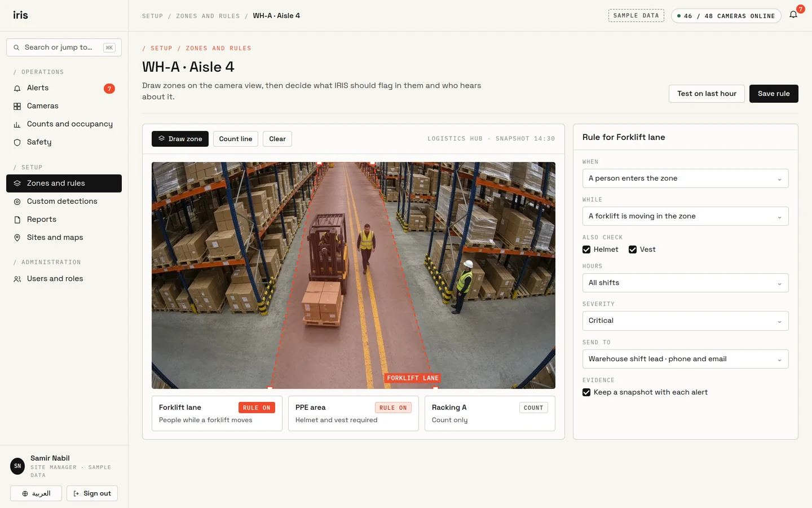
Task: Click the Safety shield icon
Action: tap(17, 142)
